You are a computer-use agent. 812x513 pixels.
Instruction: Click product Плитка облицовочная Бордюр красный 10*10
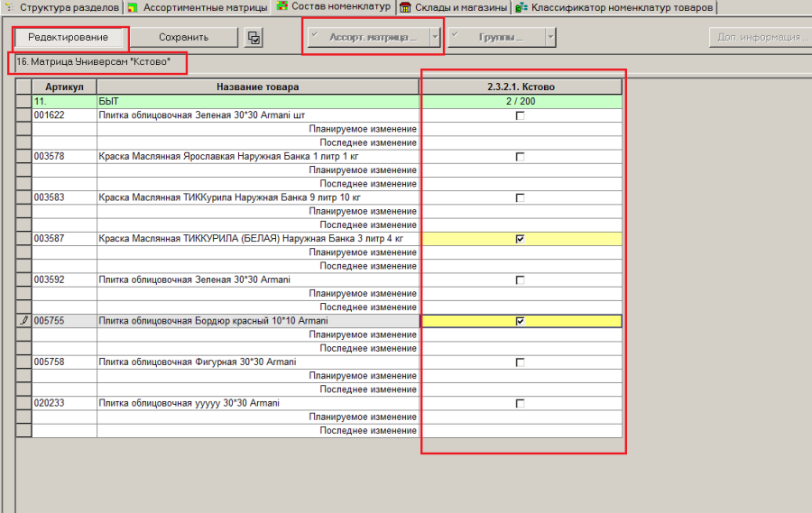click(x=258, y=320)
